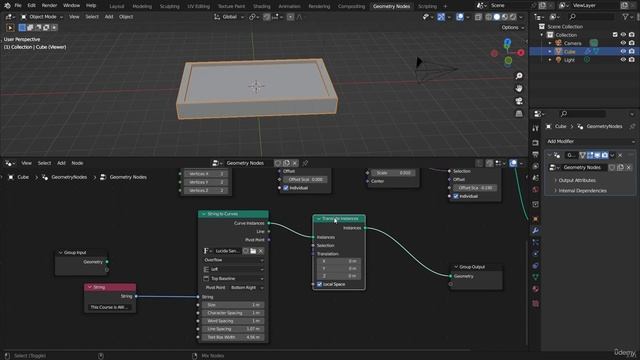Open the Texture properties checker tab icon
Screen dimensions: 640x360
535,304
